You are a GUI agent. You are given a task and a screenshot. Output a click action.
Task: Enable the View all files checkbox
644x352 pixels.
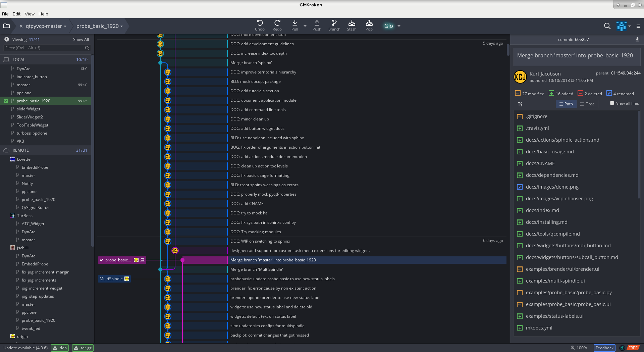click(x=612, y=103)
